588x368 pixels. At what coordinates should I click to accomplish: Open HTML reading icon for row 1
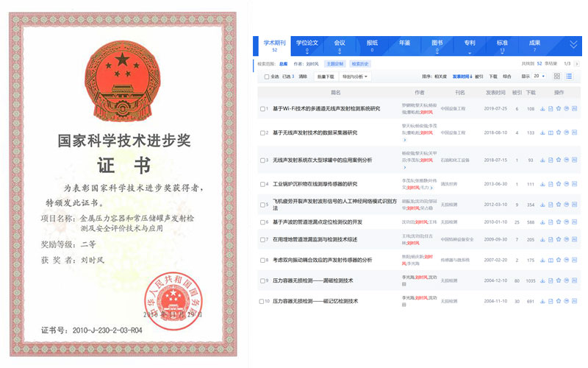(551, 109)
